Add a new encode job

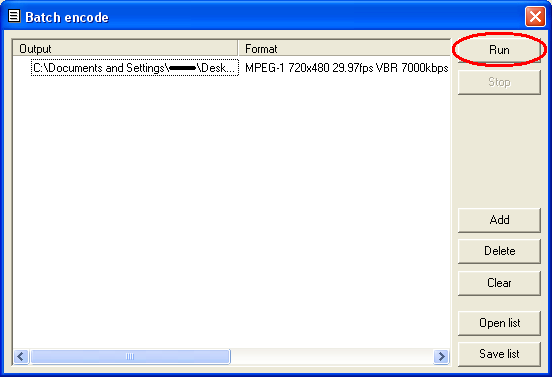point(499,220)
